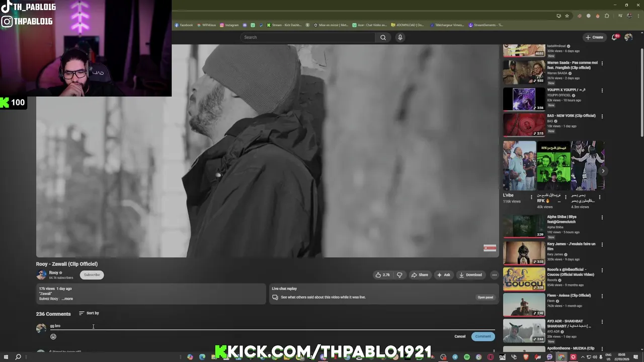Screen dimensions: 644x362
Task: Activate voice search microphone icon
Action: pyautogui.click(x=400, y=37)
